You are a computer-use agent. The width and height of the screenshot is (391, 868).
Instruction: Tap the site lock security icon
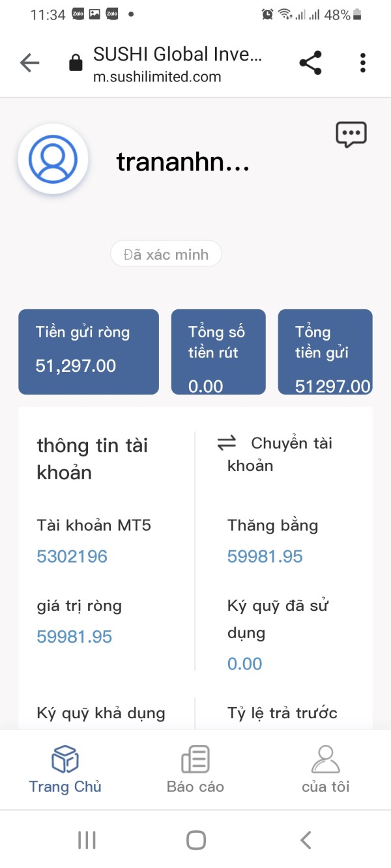pos(76,63)
